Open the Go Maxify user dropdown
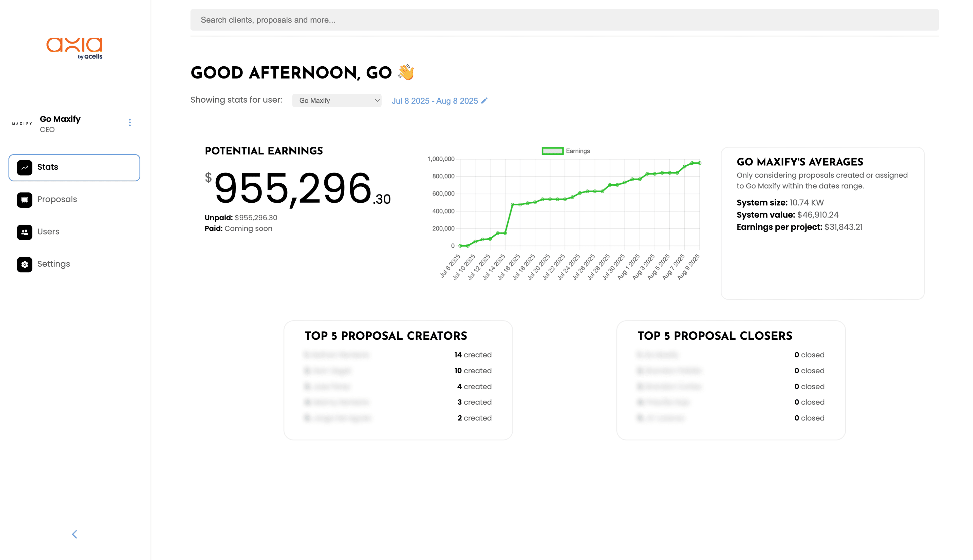 pyautogui.click(x=337, y=100)
